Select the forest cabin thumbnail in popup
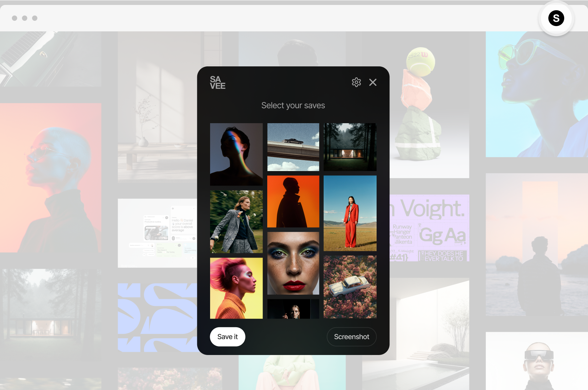Screen dimensions: 588x390 click(x=350, y=147)
